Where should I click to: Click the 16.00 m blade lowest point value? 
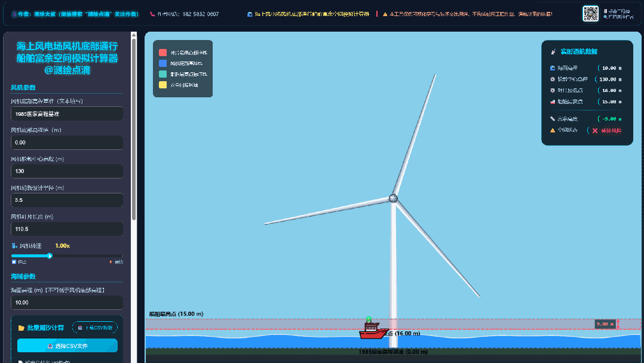click(612, 90)
